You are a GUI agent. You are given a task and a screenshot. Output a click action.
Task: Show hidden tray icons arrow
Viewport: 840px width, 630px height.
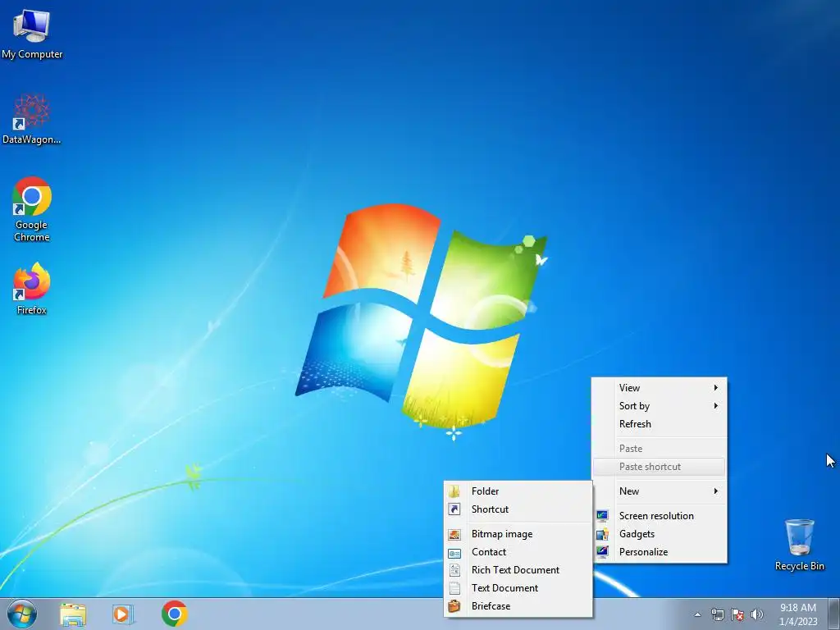coord(697,614)
